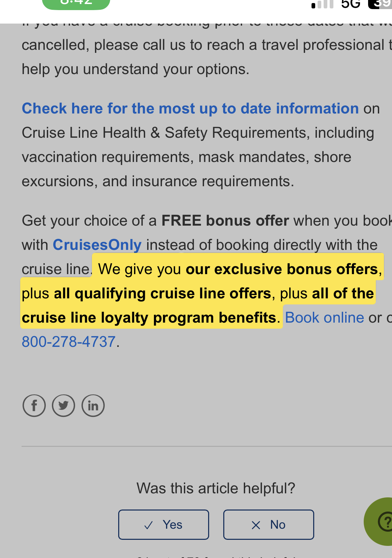Select Yes to confirm the article was helpful
392x558 pixels.
point(163,524)
